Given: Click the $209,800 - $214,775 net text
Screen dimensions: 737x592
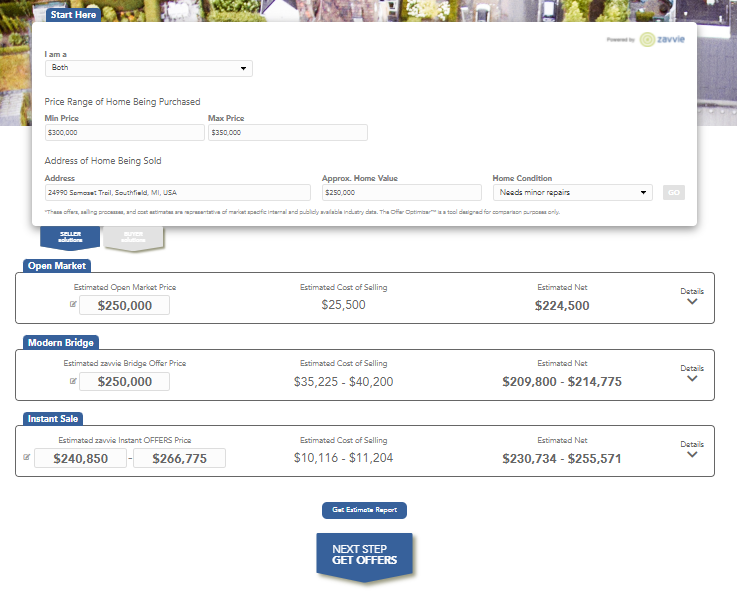Looking at the screenshot, I should click(x=562, y=382).
